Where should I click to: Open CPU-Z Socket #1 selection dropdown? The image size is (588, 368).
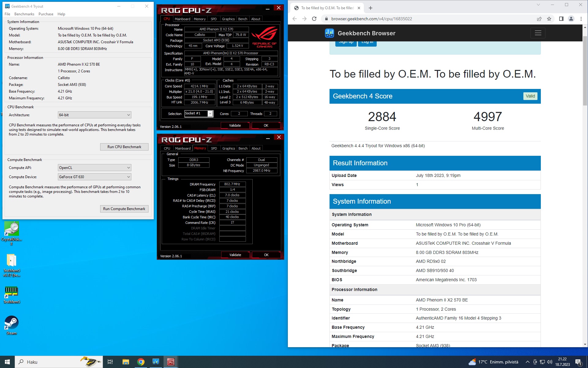coord(210,114)
